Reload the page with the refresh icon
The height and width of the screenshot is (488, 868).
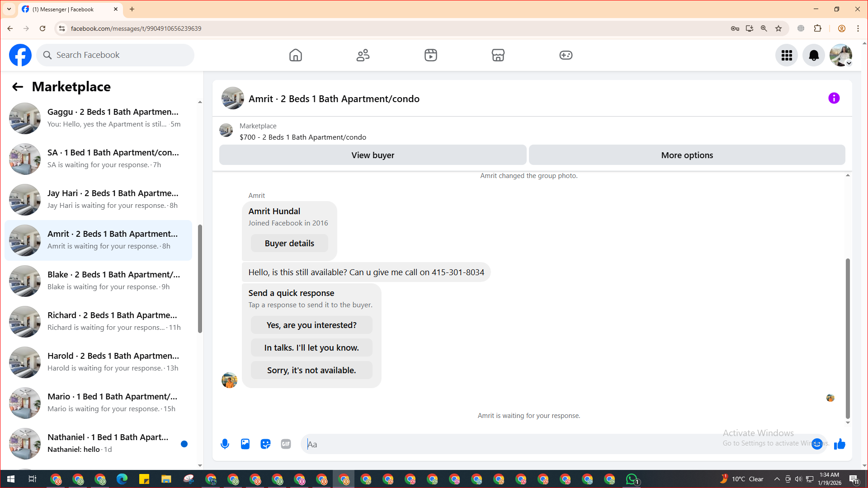[x=42, y=28]
